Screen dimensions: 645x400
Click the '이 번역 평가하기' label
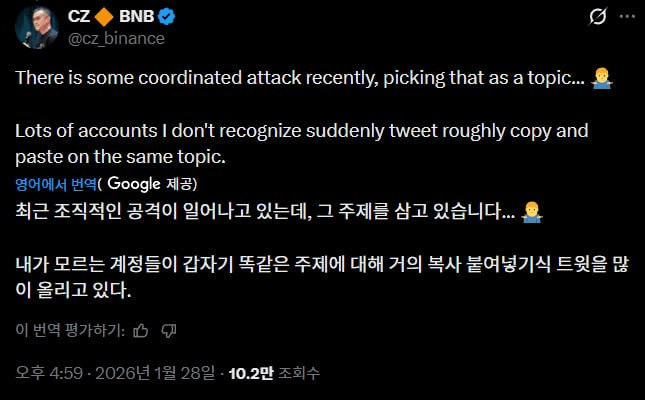(69, 330)
